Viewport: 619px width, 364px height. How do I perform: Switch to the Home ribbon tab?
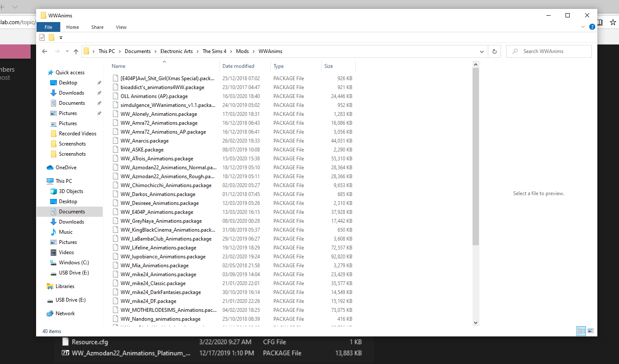pos(73,27)
